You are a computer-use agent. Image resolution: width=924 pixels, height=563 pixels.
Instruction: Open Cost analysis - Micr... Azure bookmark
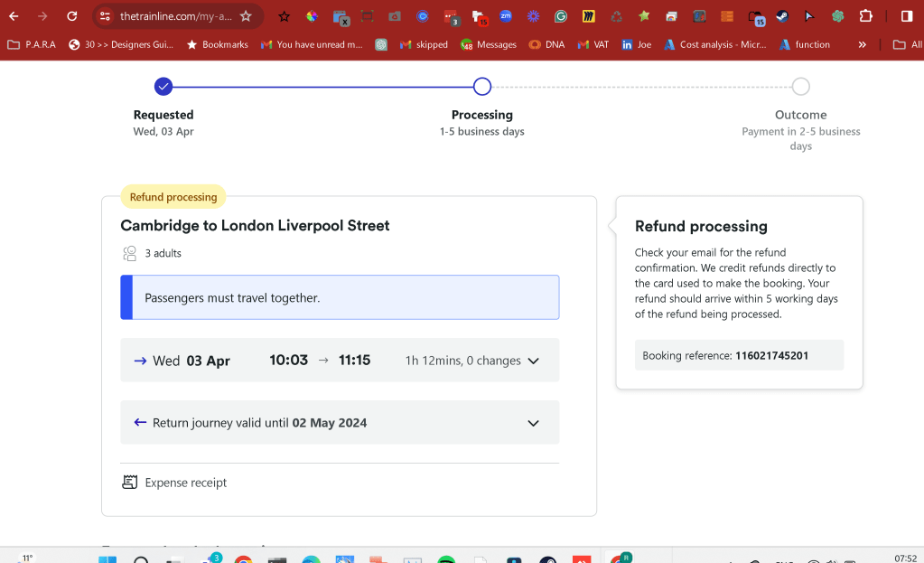tap(714, 44)
